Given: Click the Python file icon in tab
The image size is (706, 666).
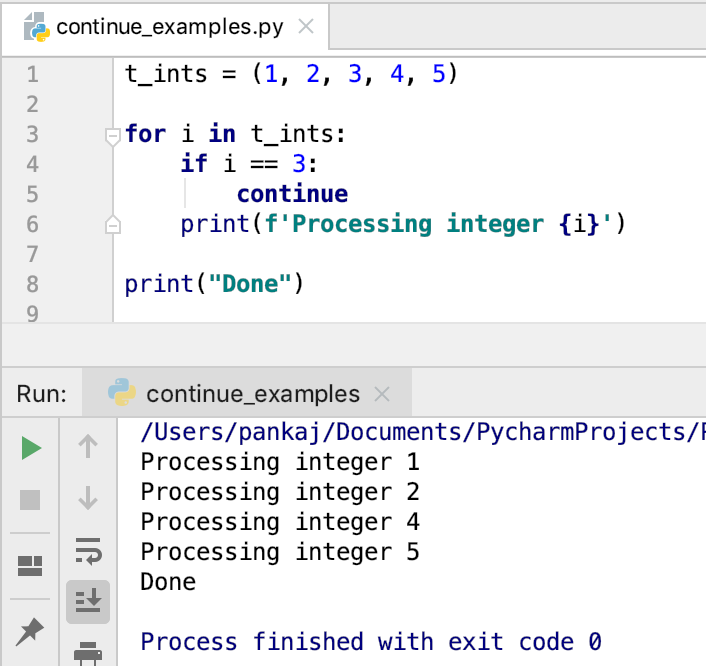Looking at the screenshot, I should (x=36, y=27).
